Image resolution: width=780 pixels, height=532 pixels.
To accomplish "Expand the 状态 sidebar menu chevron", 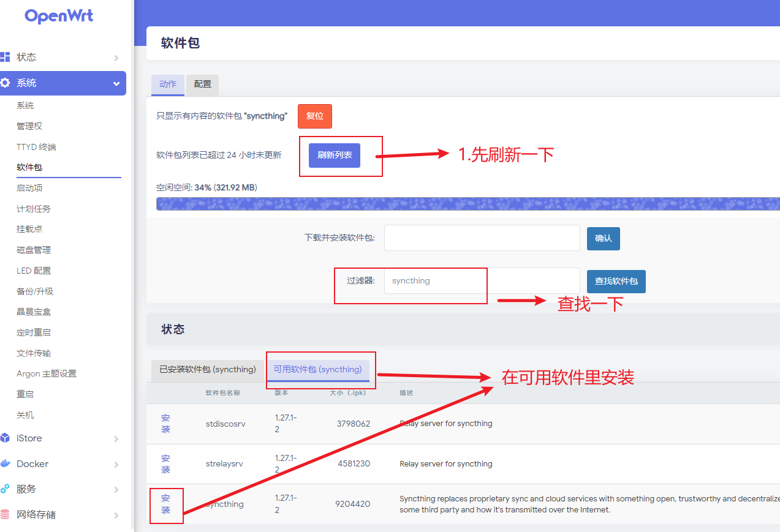I will [x=116, y=58].
